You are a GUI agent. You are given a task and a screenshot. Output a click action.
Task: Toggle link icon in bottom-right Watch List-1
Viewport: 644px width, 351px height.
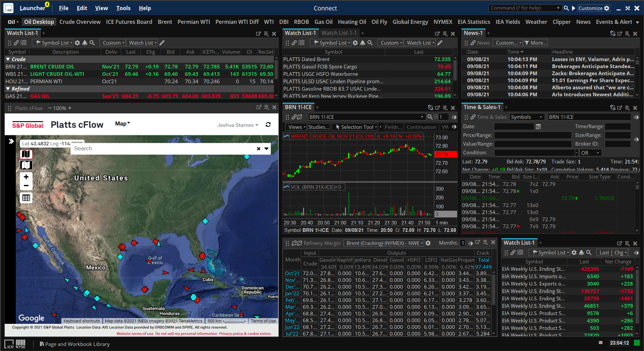(513, 252)
